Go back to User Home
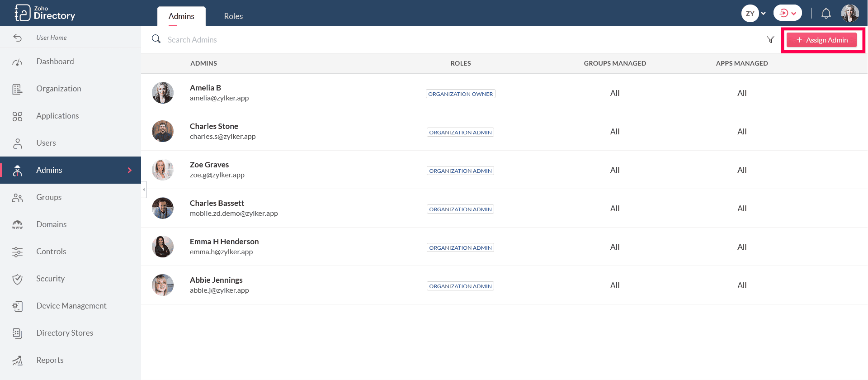This screenshot has height=380, width=868. tap(51, 38)
